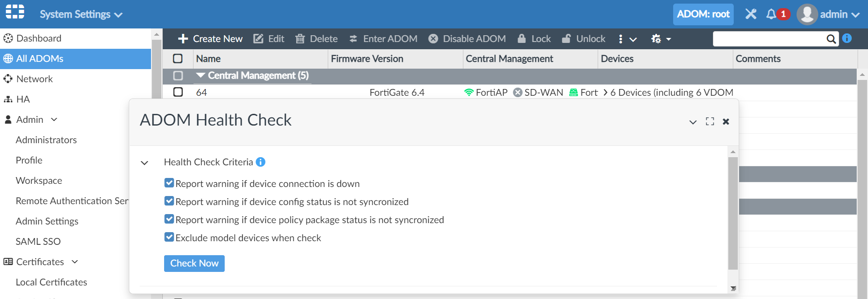This screenshot has height=299, width=868.
Task: Click the tools icon beside ADOM: root
Action: pyautogui.click(x=751, y=14)
